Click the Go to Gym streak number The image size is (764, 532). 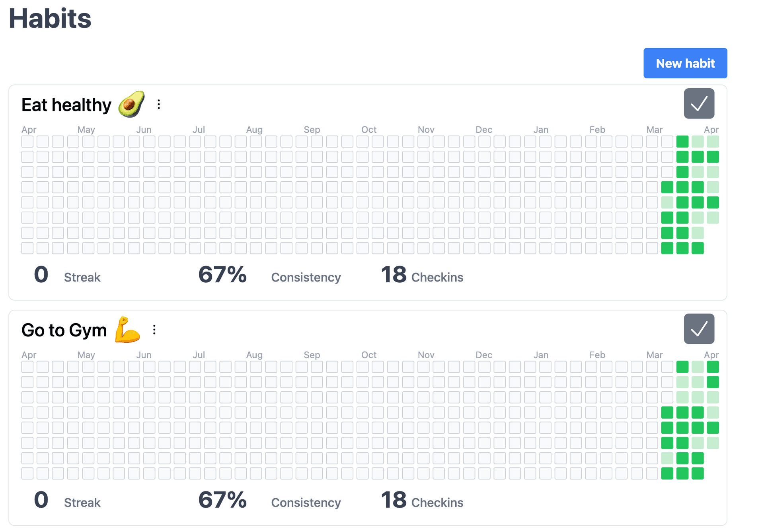point(41,500)
